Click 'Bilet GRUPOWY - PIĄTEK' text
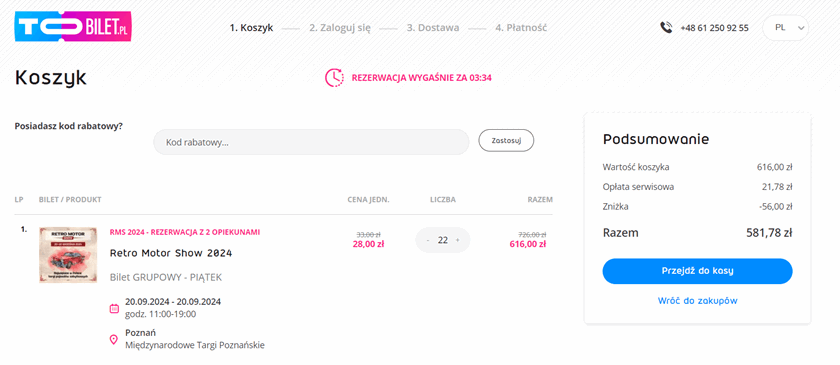Image resolution: width=840 pixels, height=365 pixels. [166, 277]
